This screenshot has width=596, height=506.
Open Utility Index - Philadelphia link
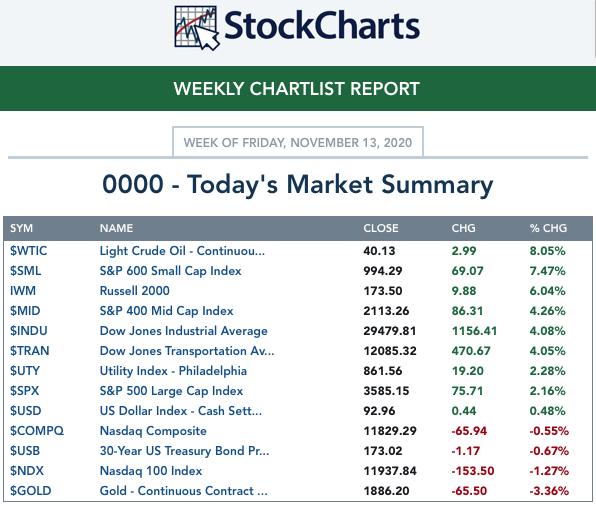173,371
